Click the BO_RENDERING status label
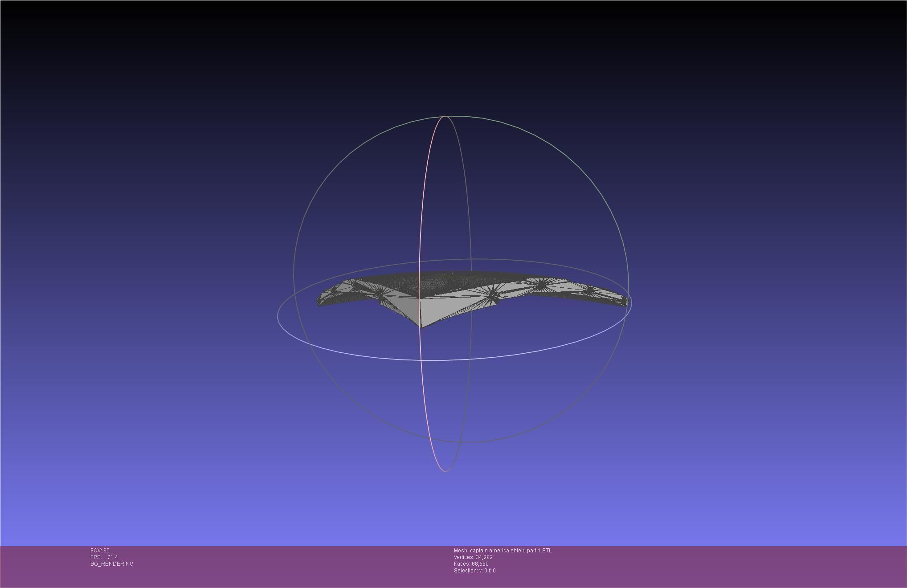The image size is (907, 588). pos(112,564)
